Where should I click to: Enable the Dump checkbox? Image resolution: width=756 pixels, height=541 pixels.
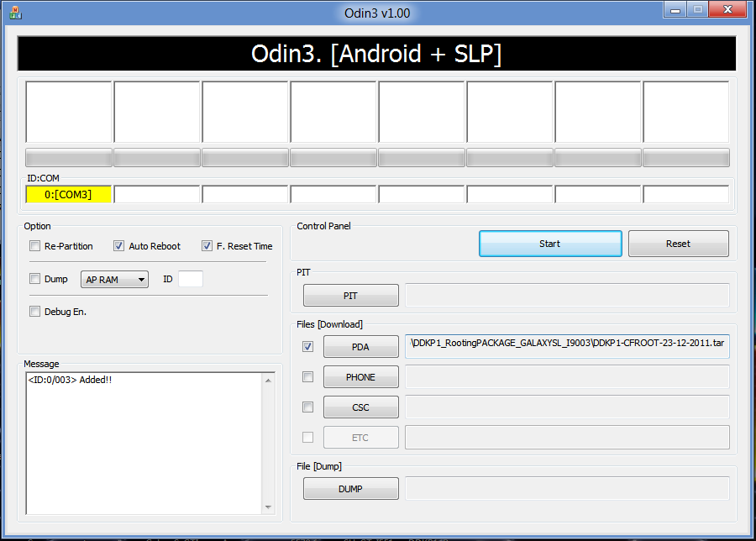pos(34,279)
